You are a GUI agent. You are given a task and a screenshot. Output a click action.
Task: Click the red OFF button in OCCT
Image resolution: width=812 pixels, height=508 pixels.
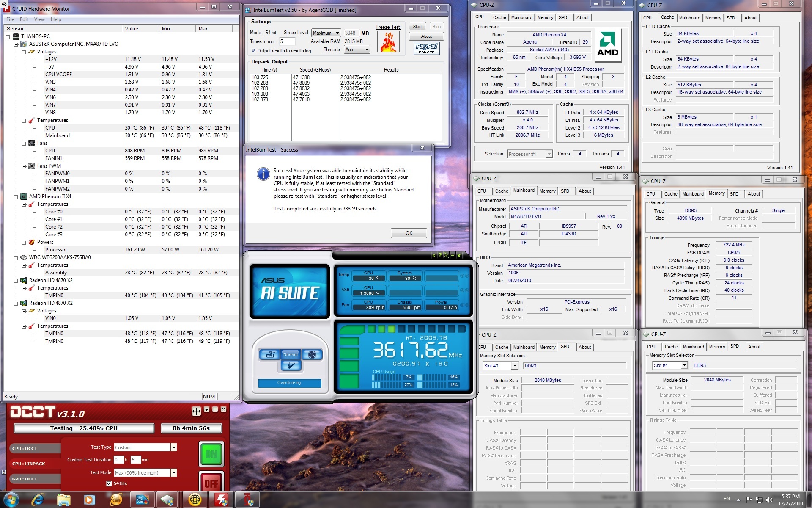pyautogui.click(x=211, y=482)
